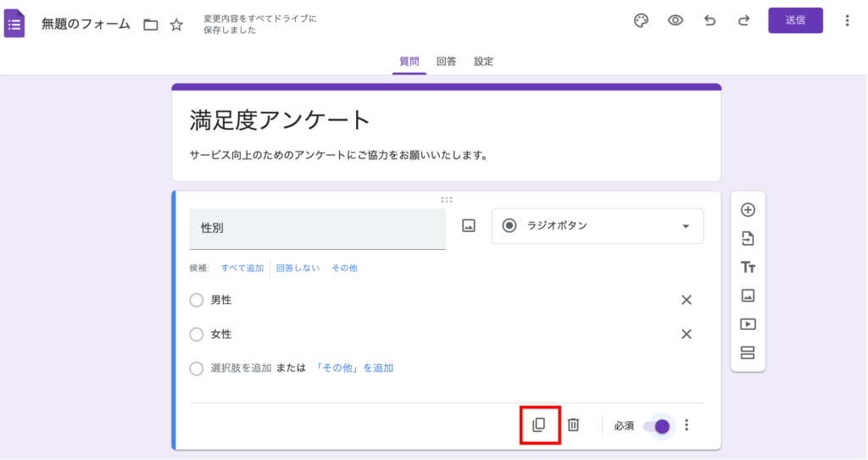
Task: Select the 女性 radio button
Action: pyautogui.click(x=197, y=335)
